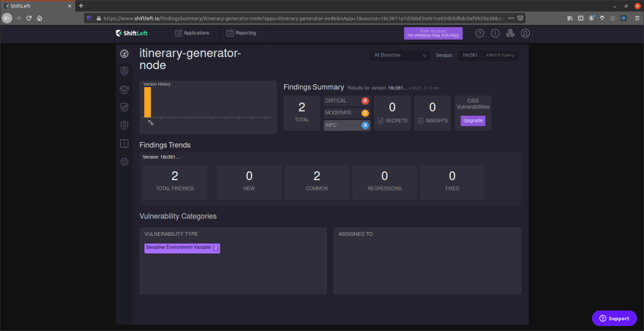Image resolution: width=644 pixels, height=331 pixels.
Task: Click the padlock site security icon
Action: click(x=98, y=18)
